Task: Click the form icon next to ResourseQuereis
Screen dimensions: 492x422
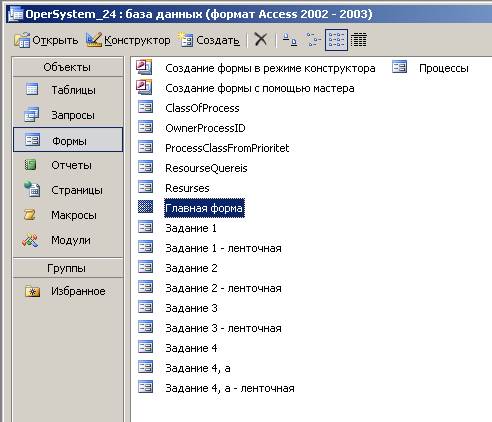Action: [145, 167]
